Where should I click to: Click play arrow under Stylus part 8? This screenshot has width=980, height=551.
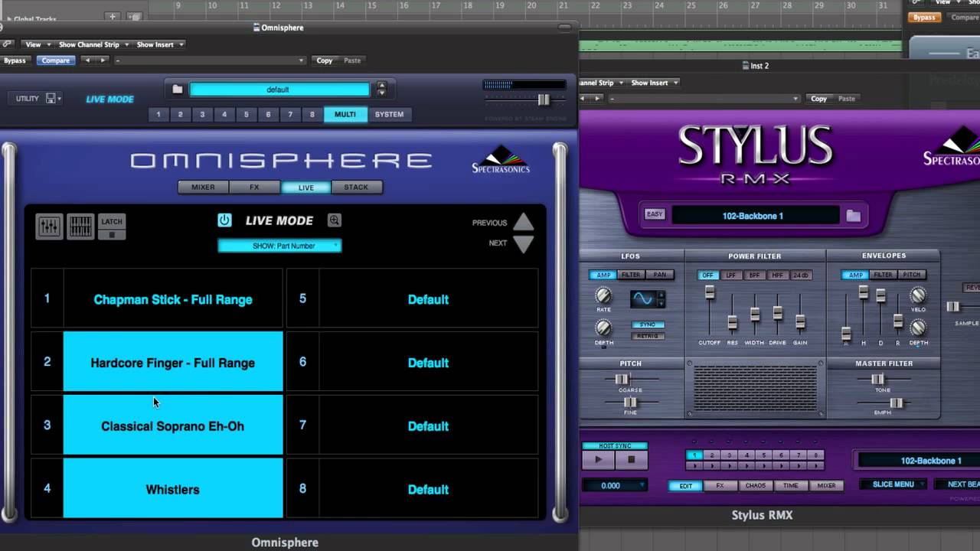pos(816,465)
